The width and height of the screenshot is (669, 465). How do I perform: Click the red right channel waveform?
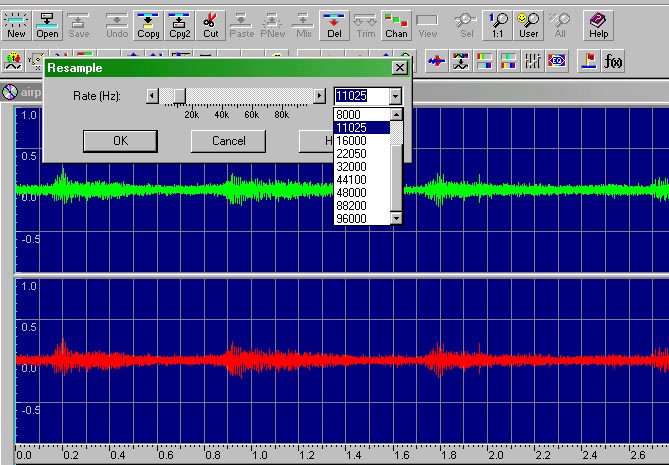point(341,360)
